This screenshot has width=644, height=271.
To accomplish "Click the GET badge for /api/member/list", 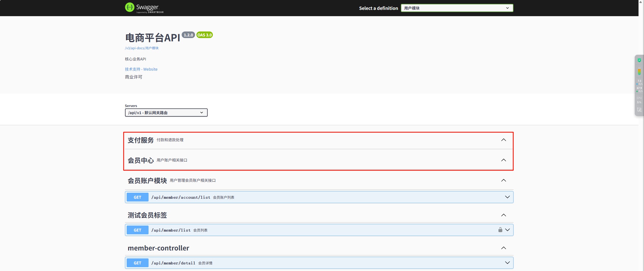I will [137, 230].
